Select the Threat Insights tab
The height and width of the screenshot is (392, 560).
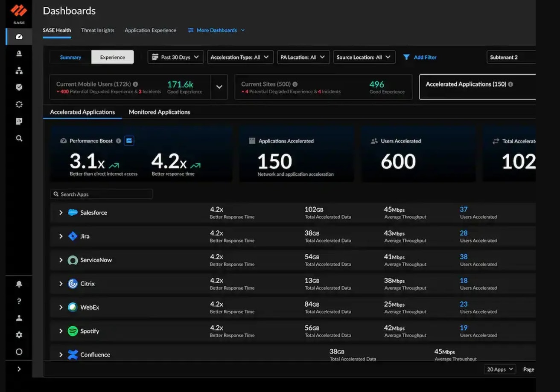coord(98,30)
